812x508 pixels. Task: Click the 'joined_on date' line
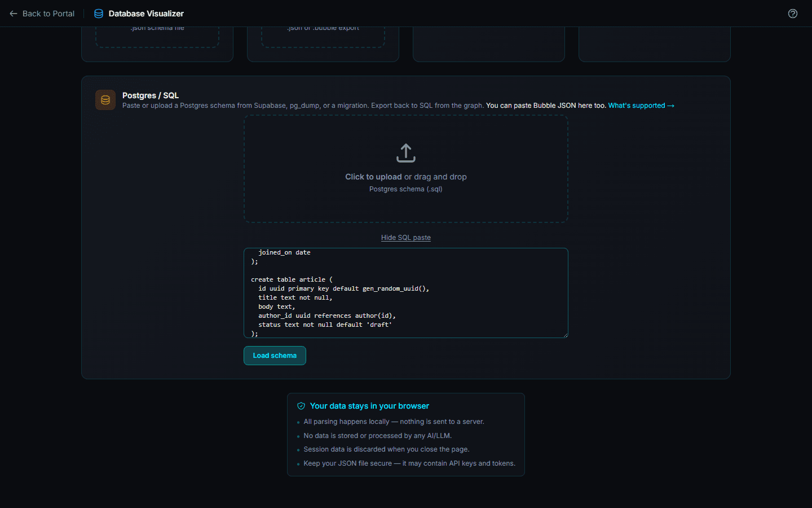(284, 252)
